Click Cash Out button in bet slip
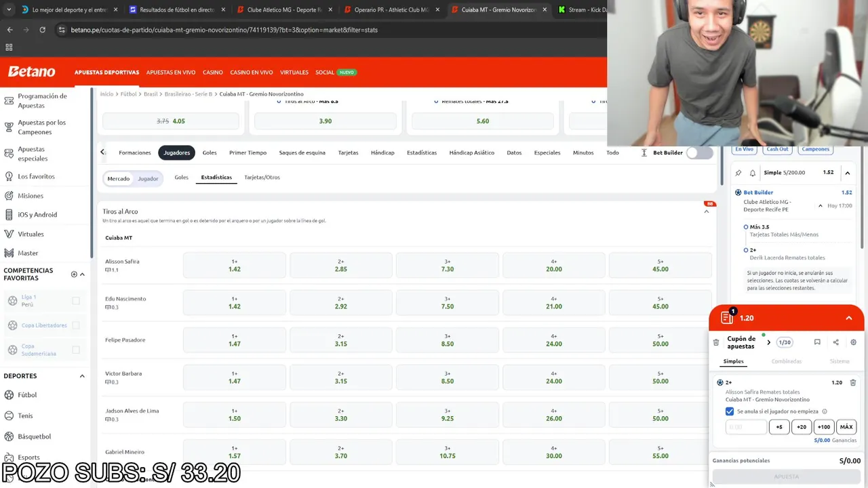 pyautogui.click(x=777, y=149)
